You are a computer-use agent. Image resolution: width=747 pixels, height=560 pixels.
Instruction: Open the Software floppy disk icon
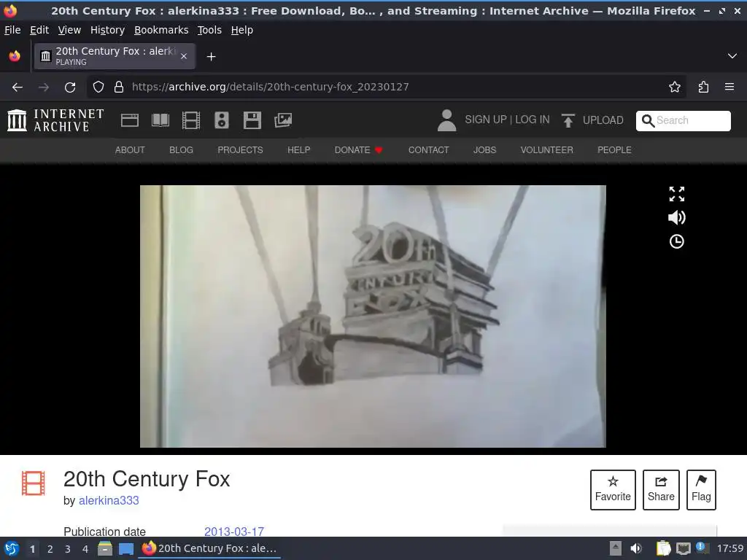(252, 120)
